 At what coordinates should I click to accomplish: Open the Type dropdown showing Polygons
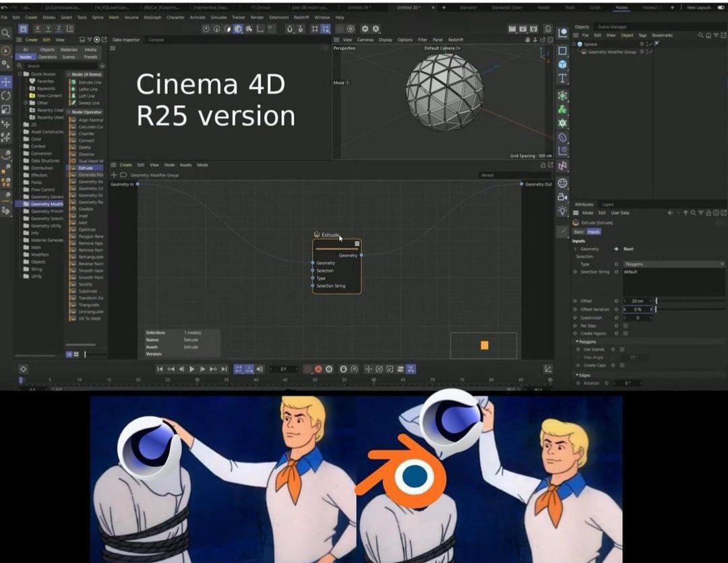[673, 264]
